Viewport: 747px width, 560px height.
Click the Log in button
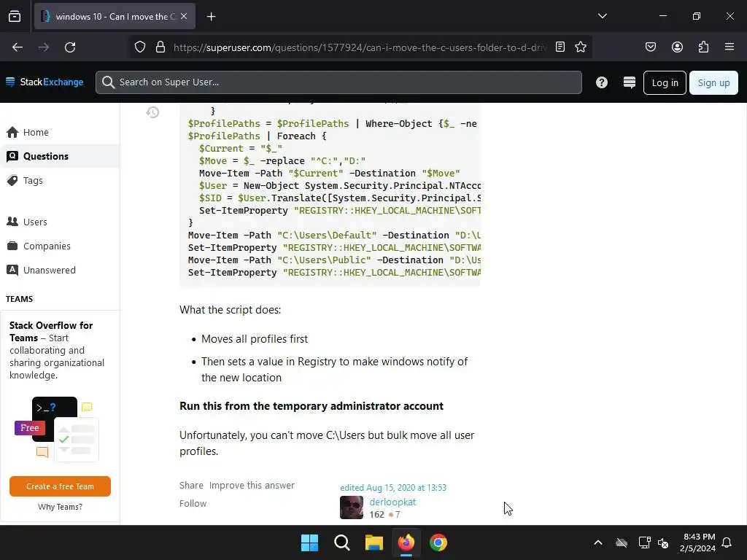pyautogui.click(x=665, y=83)
